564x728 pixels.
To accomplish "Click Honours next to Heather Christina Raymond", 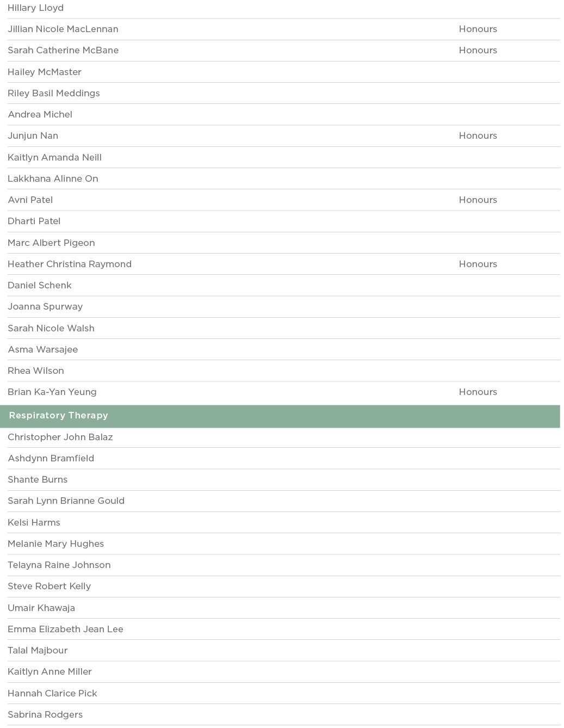I will click(478, 264).
